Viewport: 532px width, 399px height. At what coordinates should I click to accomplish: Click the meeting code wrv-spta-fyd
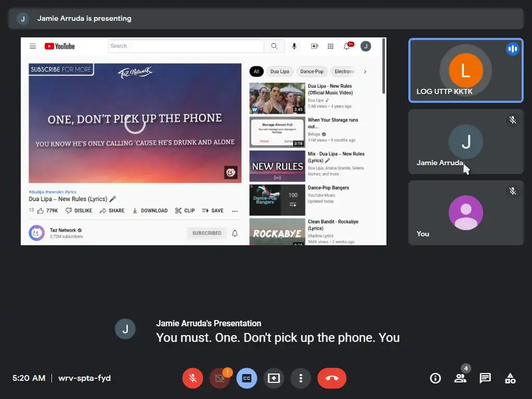click(85, 378)
